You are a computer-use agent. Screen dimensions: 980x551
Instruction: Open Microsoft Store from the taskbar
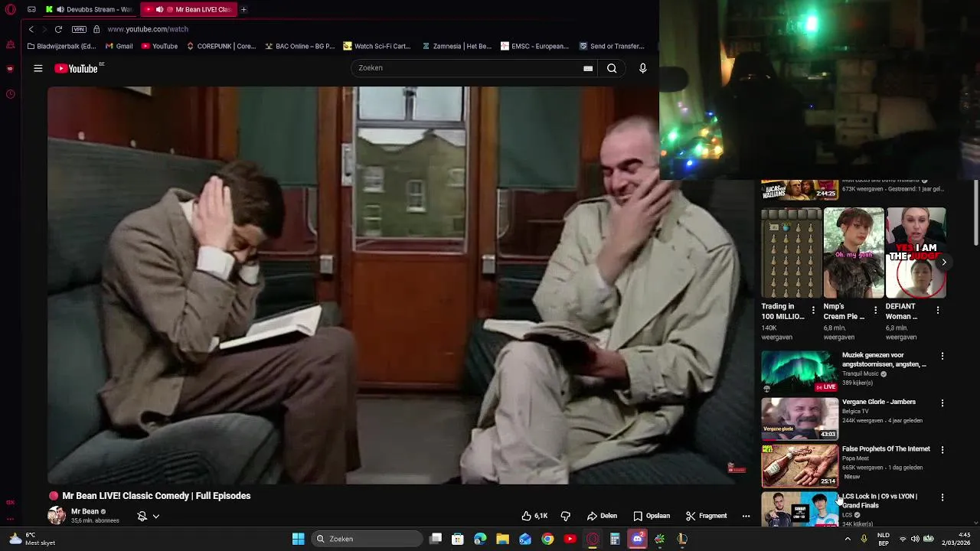(458, 539)
